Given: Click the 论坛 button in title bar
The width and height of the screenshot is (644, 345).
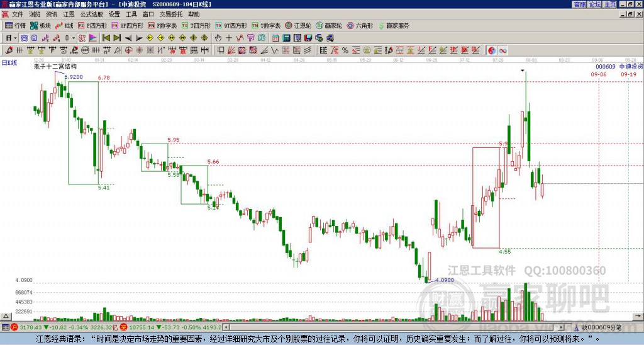Looking at the screenshot, I should tap(595, 4).
